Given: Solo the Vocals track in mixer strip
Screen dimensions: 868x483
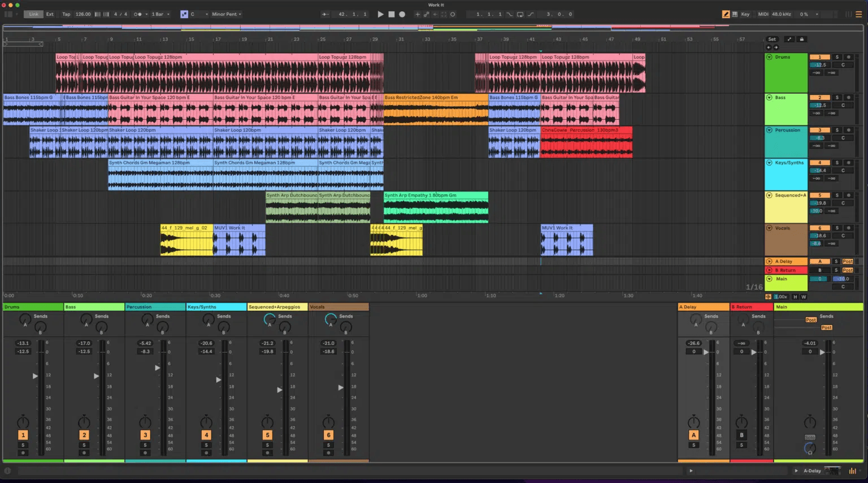Looking at the screenshot, I should pos(328,445).
